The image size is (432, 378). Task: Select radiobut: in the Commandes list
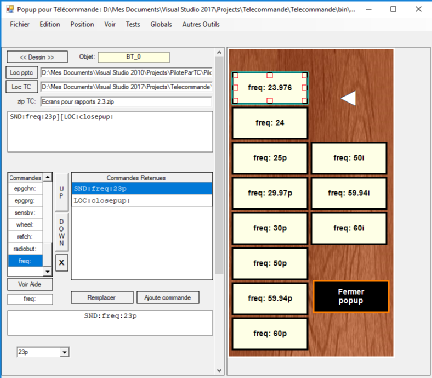(25, 249)
